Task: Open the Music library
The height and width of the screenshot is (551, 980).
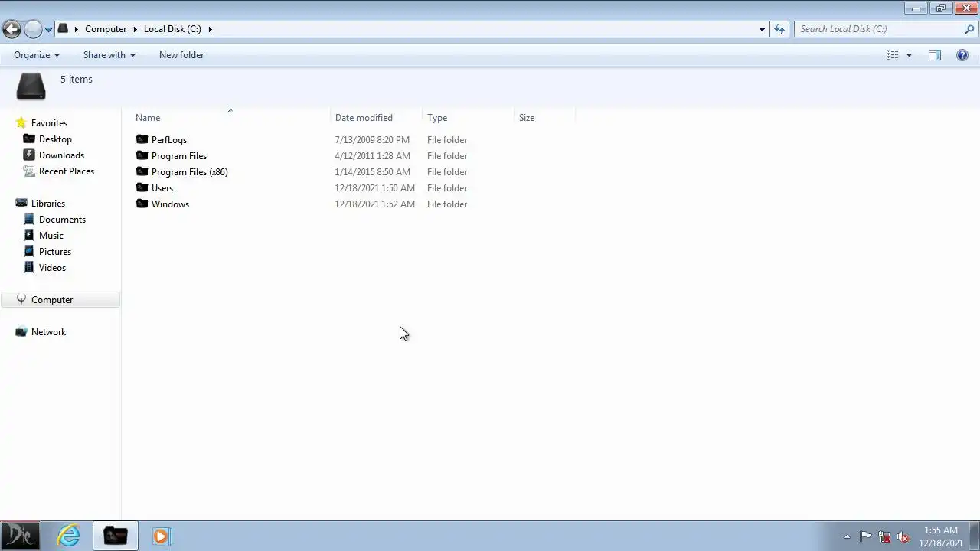Action: 51,236
